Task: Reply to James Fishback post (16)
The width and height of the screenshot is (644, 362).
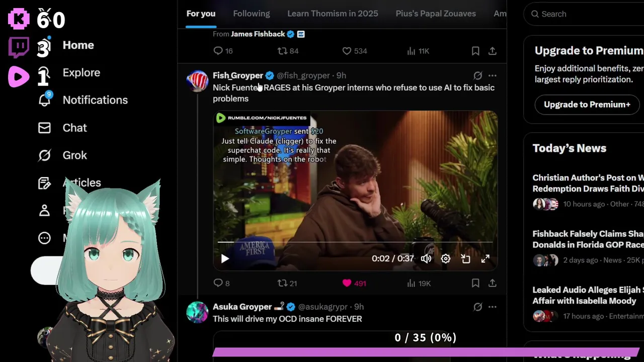Action: (222, 51)
